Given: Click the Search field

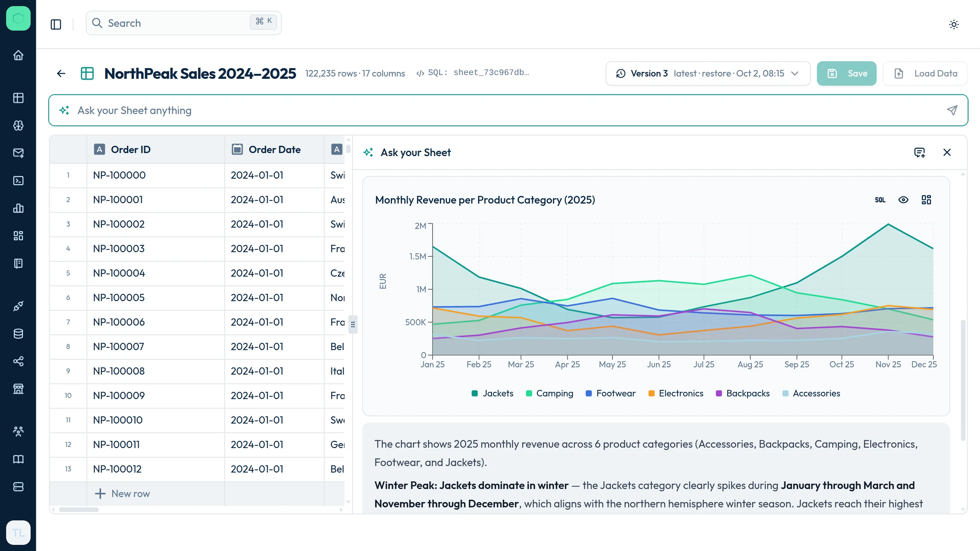Looking at the screenshot, I should click(x=184, y=23).
